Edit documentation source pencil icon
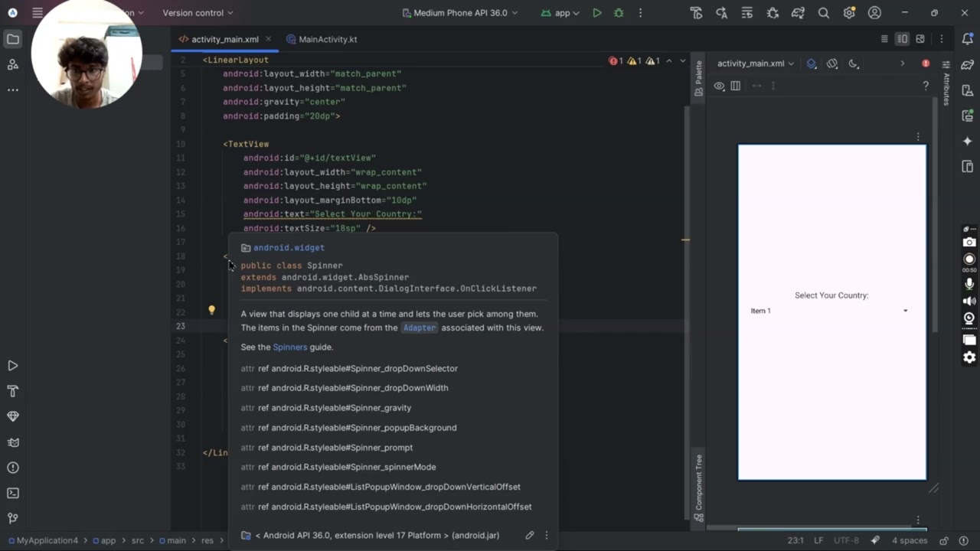Screen dimensions: 980x551 click(x=529, y=535)
